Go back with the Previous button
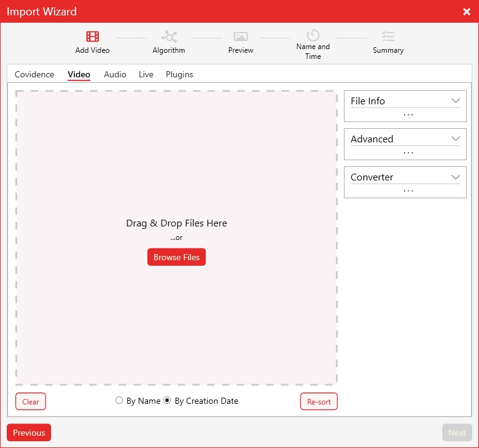 tap(29, 433)
